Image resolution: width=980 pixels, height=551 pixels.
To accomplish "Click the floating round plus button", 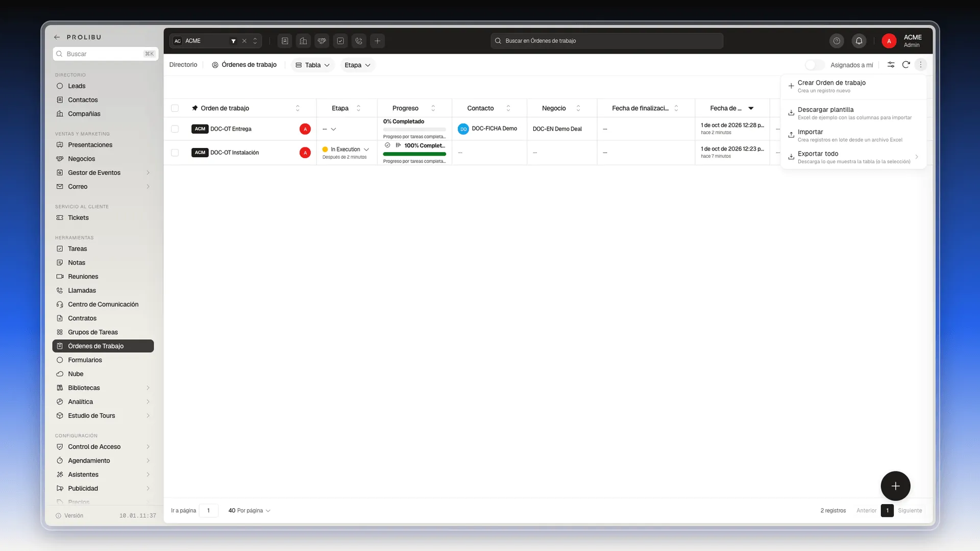I will point(895,486).
